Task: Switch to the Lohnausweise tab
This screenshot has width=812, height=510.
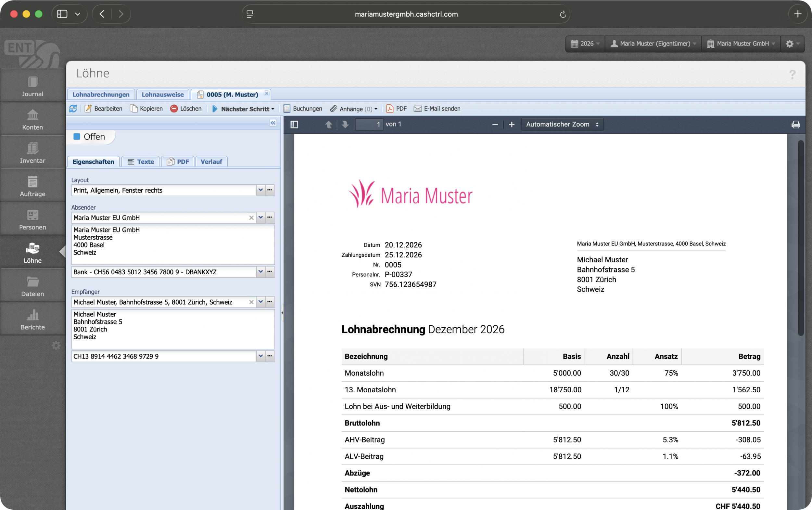Action: point(162,95)
